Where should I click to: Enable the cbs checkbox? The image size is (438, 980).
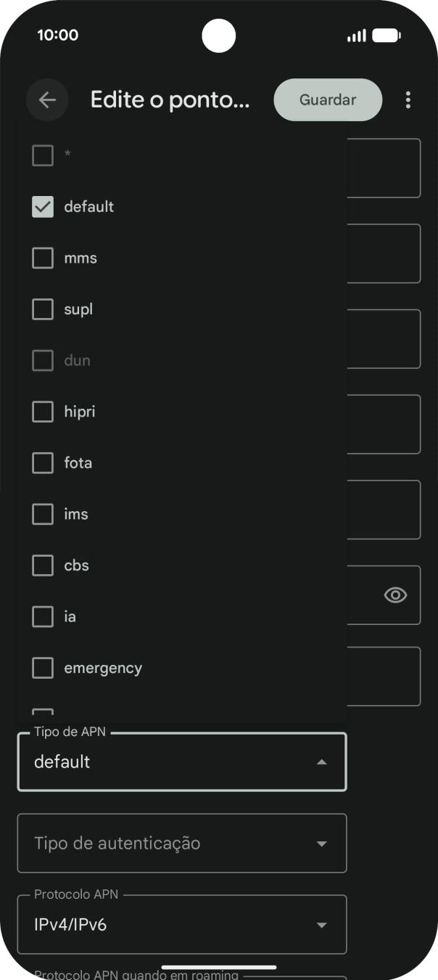point(43,565)
